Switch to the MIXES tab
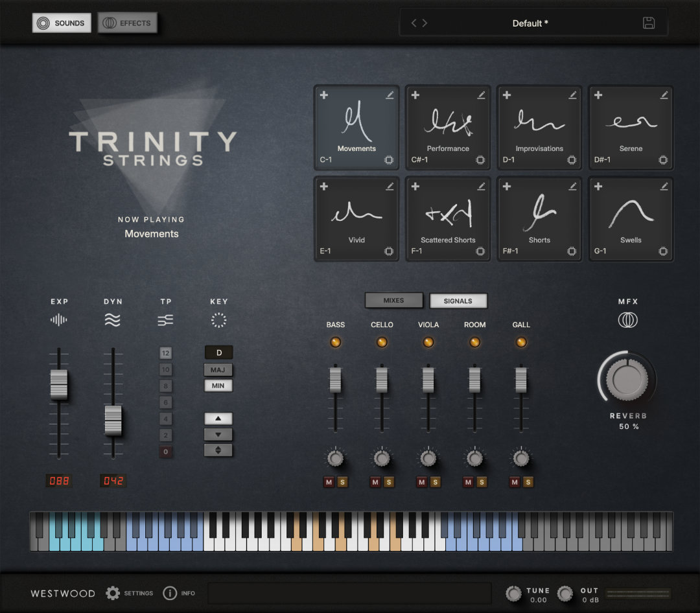 [394, 301]
